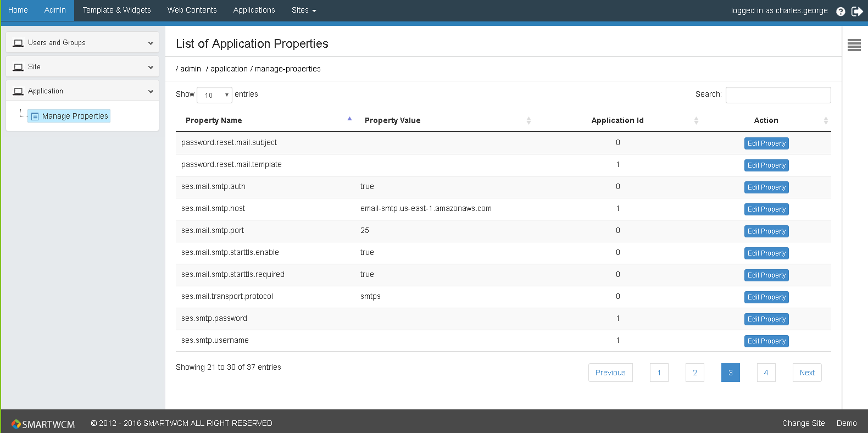Go to the Next page of entries

(806, 373)
